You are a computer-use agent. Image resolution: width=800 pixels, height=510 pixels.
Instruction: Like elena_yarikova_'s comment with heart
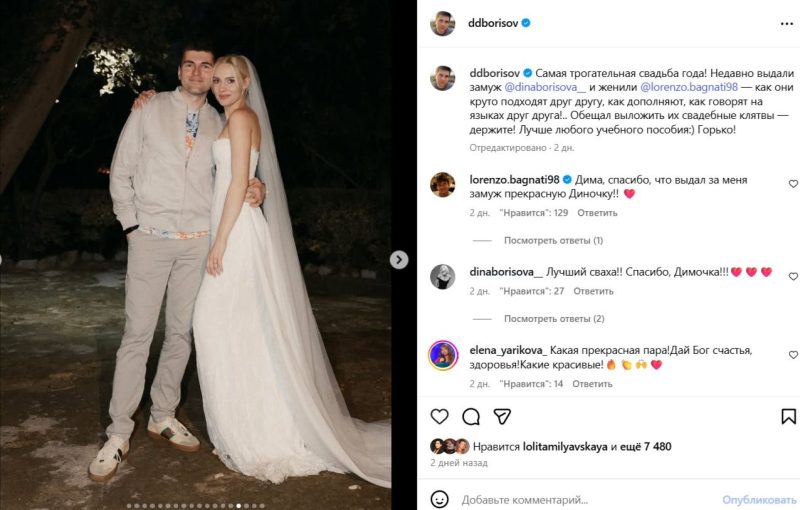tap(793, 355)
